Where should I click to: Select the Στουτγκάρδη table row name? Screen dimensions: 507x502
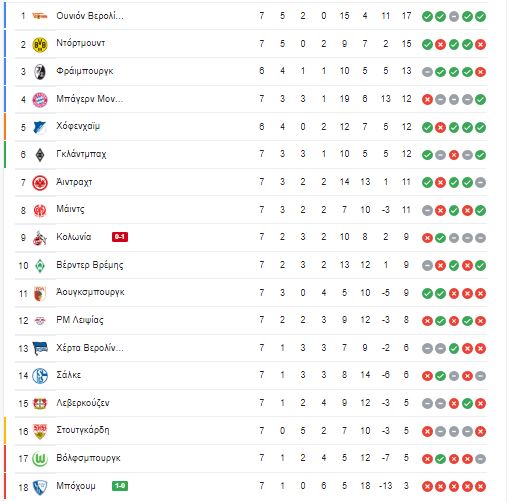(83, 430)
